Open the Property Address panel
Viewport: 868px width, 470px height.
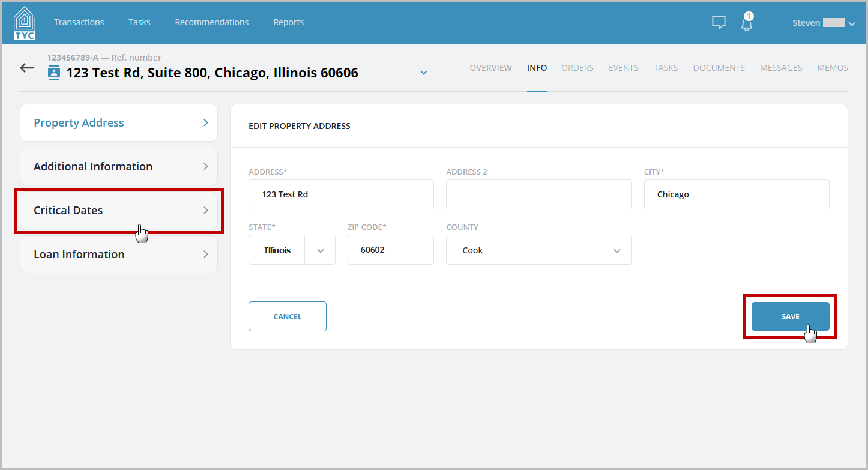[x=118, y=122]
